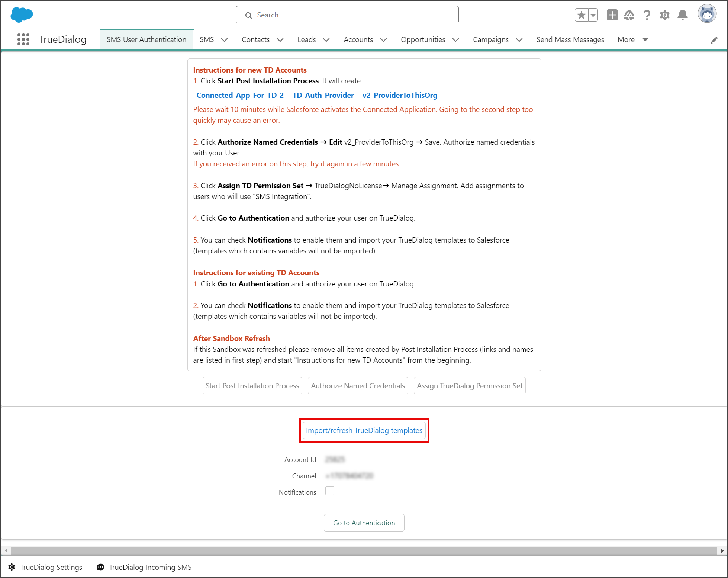Open the Trailhead guidance icon
Screen dimensions: 728x578
(629, 15)
